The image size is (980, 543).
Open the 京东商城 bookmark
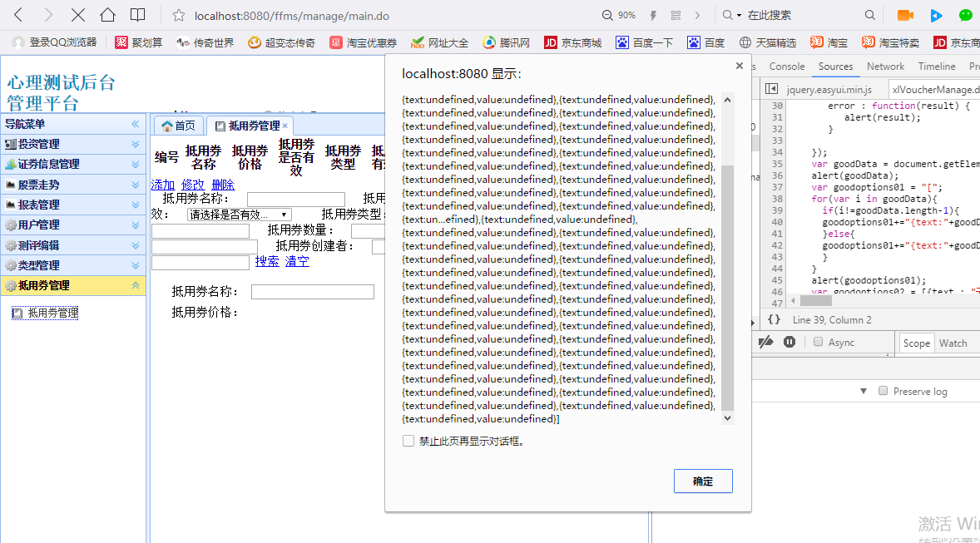coord(572,42)
